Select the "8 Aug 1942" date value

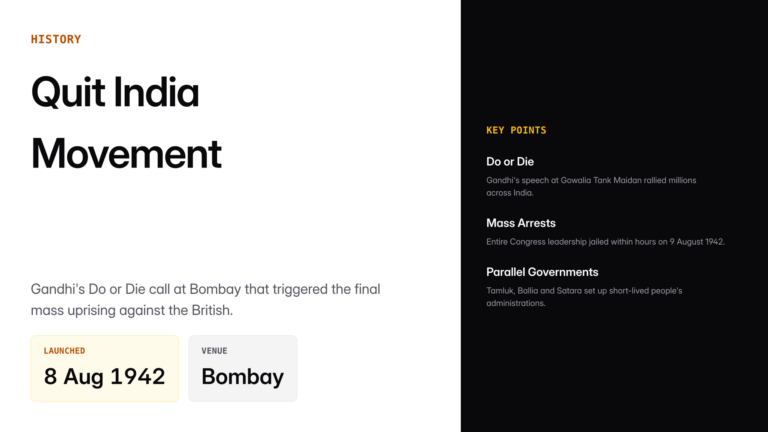click(x=104, y=377)
